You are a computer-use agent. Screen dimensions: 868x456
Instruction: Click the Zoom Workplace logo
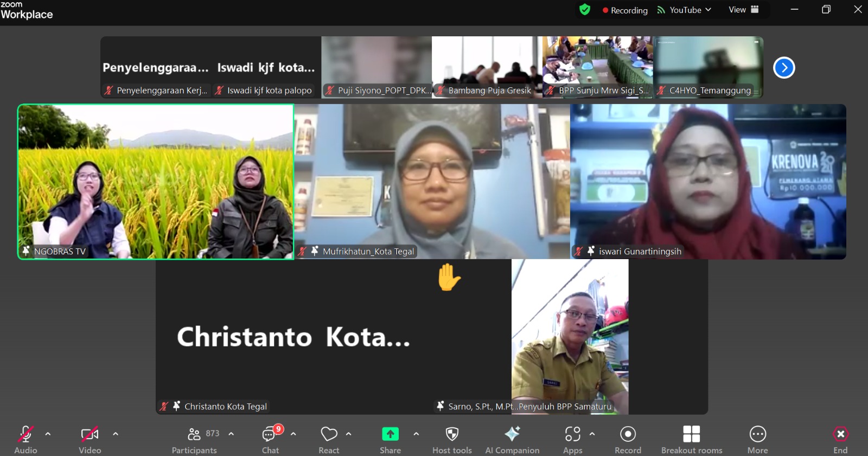[27, 10]
